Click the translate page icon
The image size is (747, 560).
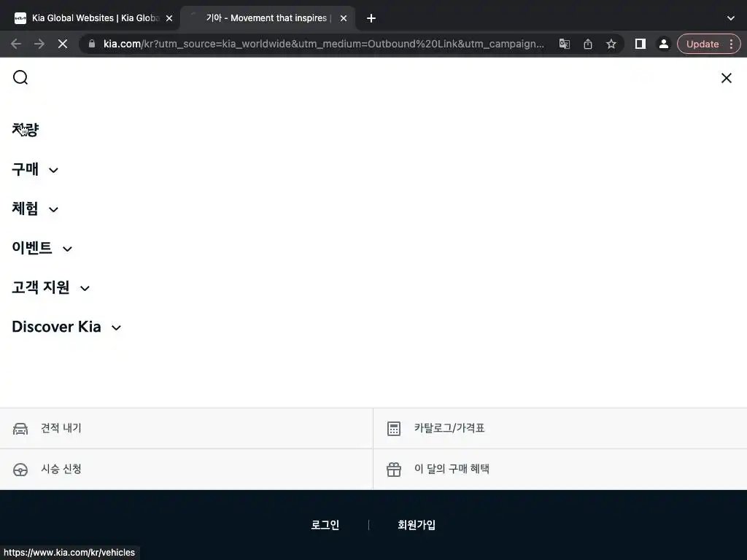coord(565,44)
